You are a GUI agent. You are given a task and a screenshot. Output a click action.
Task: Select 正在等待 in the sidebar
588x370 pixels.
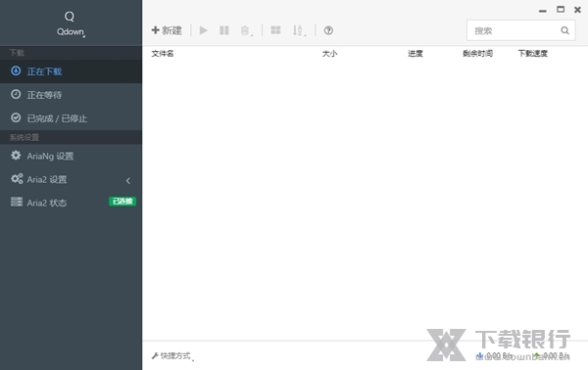point(71,95)
